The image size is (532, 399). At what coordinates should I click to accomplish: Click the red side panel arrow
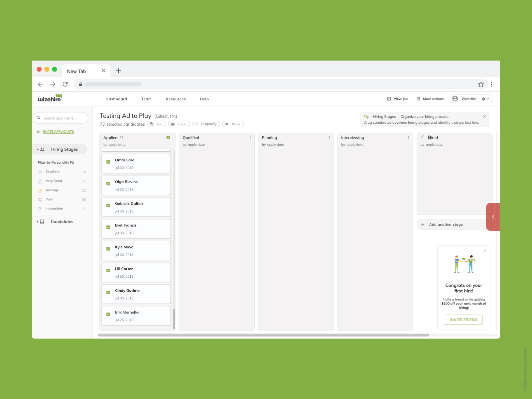pos(493,217)
